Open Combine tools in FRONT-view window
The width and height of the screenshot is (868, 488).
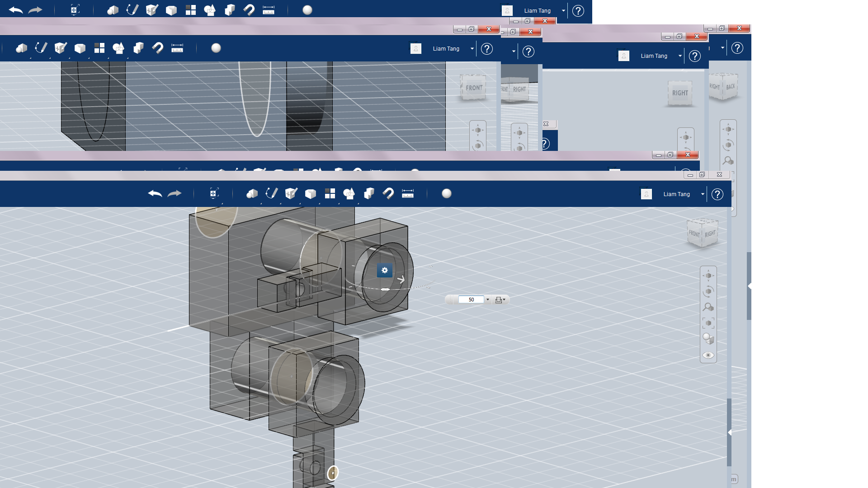[x=138, y=48]
